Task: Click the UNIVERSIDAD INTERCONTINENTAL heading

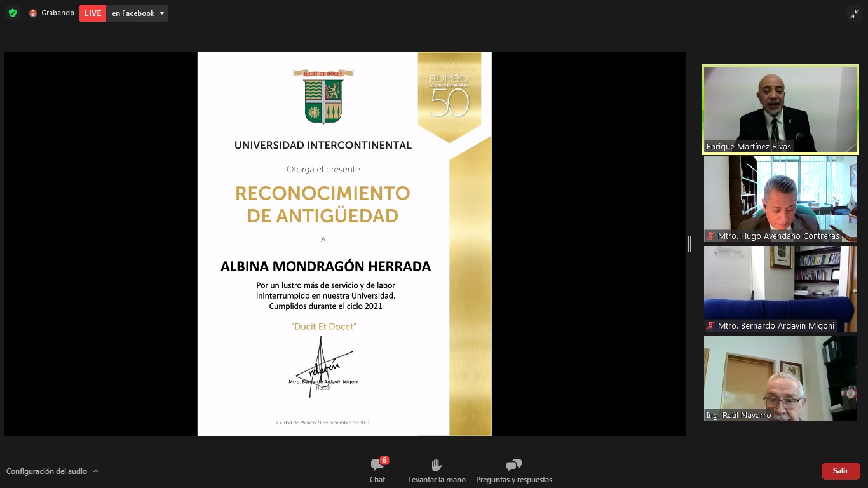Action: pyautogui.click(x=323, y=145)
